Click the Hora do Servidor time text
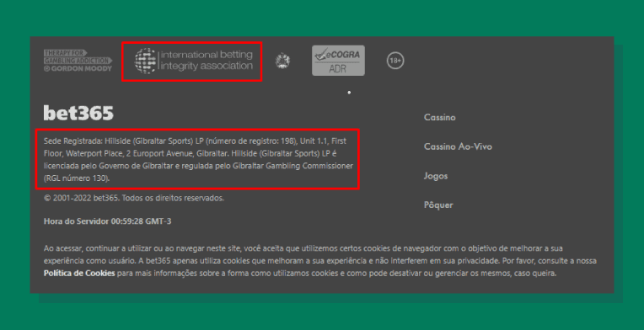This screenshot has width=644, height=330. pos(108,221)
